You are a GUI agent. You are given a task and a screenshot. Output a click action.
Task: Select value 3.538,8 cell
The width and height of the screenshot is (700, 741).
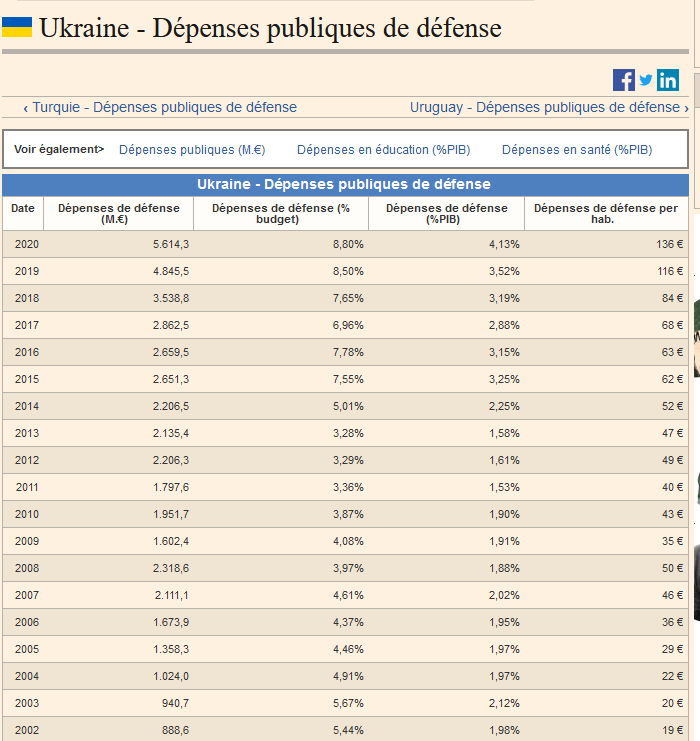tap(119, 298)
